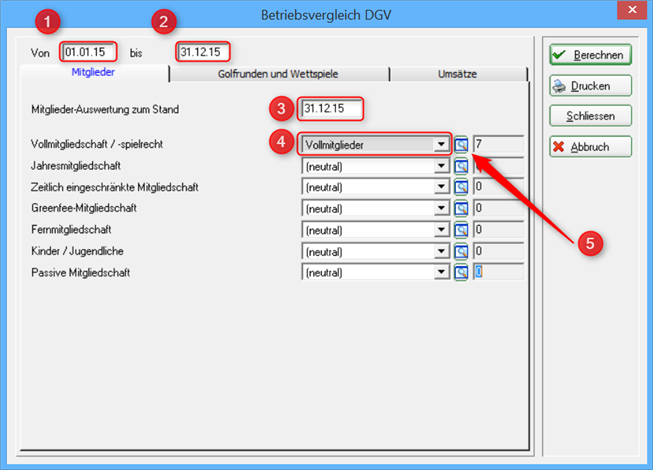Image resolution: width=653 pixels, height=470 pixels.
Task: Click search icon in Fernmitgliedschaft row
Action: 461,230
